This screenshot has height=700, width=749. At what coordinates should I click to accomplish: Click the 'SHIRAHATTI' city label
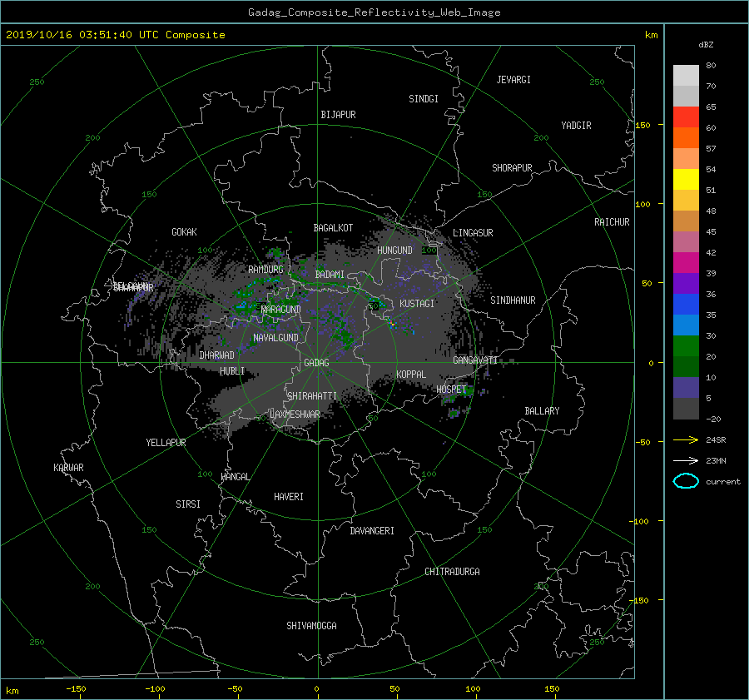coord(312,396)
